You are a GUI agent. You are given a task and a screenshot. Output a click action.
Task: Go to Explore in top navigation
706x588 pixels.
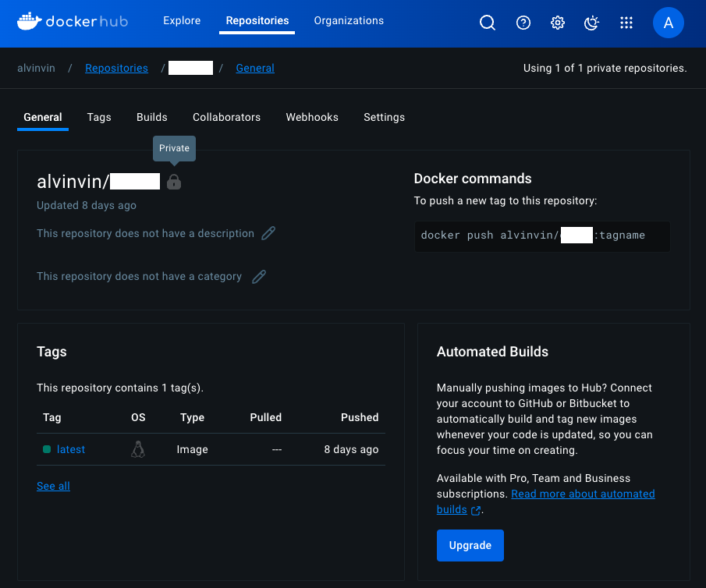[182, 21]
